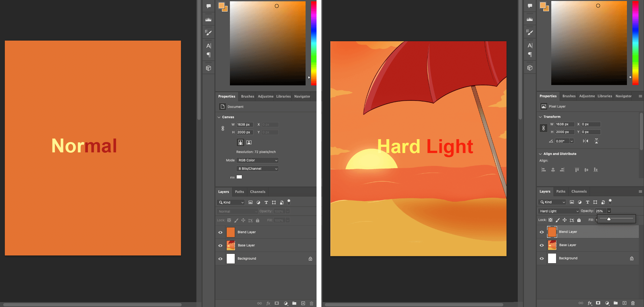Viewport: 644px width, 307px height.
Task: Open the Navigator panel tab
Action: (x=302, y=96)
